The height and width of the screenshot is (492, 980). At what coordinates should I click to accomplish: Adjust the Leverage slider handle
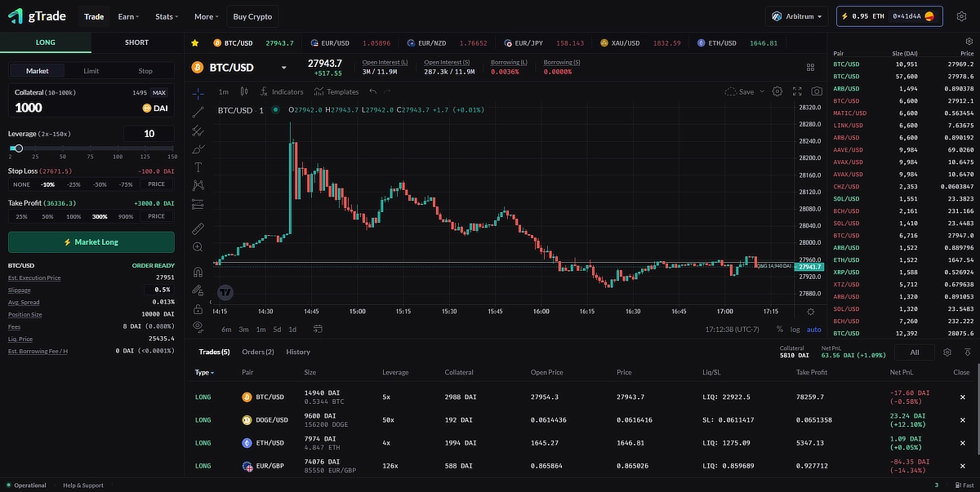[x=18, y=148]
